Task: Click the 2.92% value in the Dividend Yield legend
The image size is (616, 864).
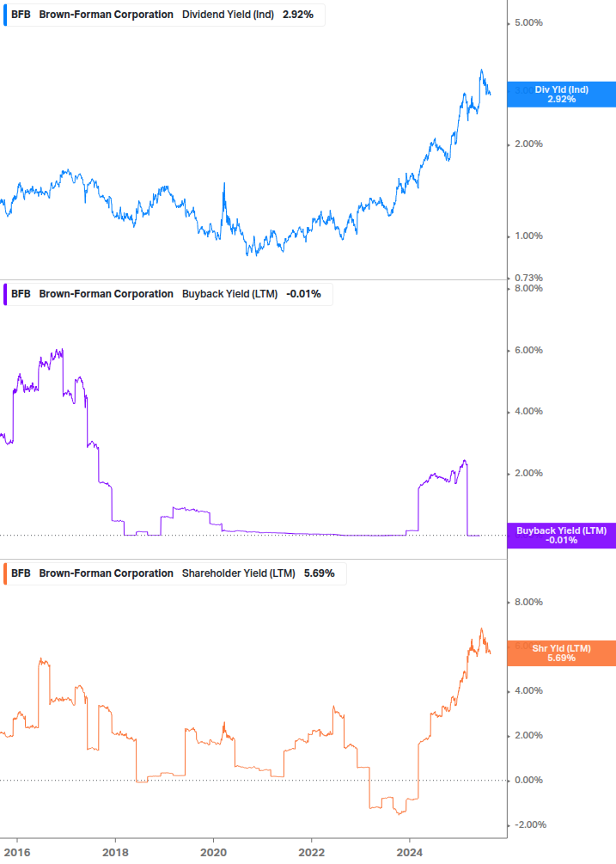Action: pyautogui.click(x=298, y=15)
